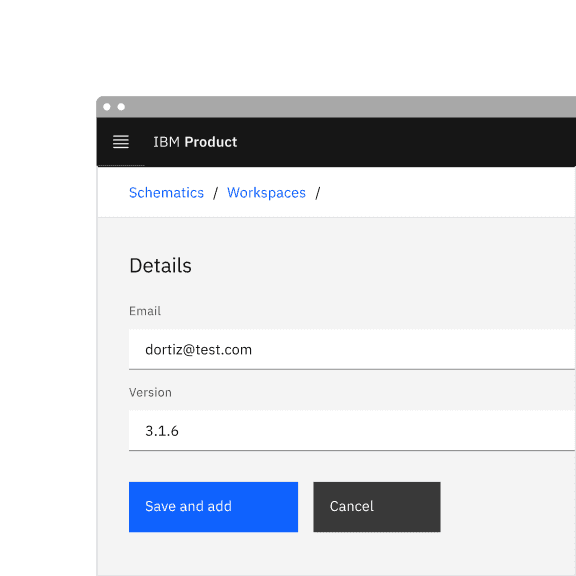
Task: Select the Version input field
Action: pyautogui.click(x=352, y=431)
